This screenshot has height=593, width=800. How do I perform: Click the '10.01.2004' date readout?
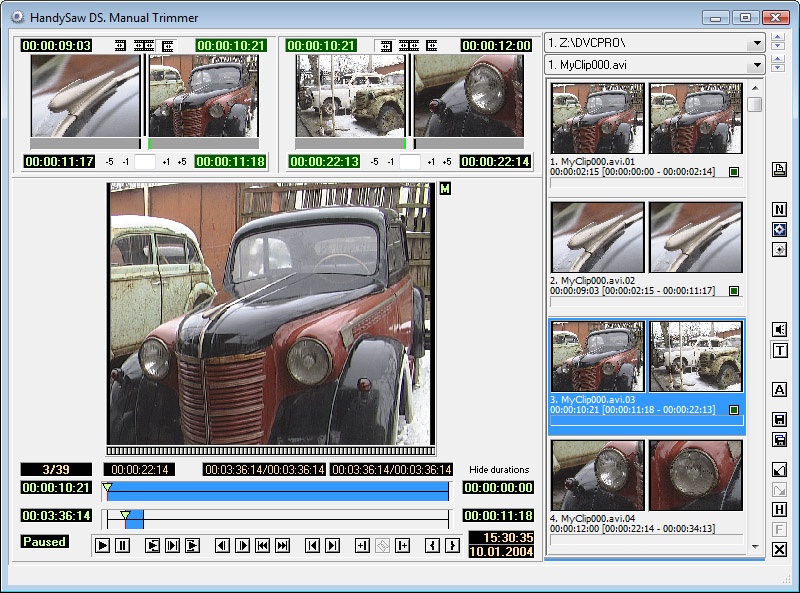click(501, 552)
